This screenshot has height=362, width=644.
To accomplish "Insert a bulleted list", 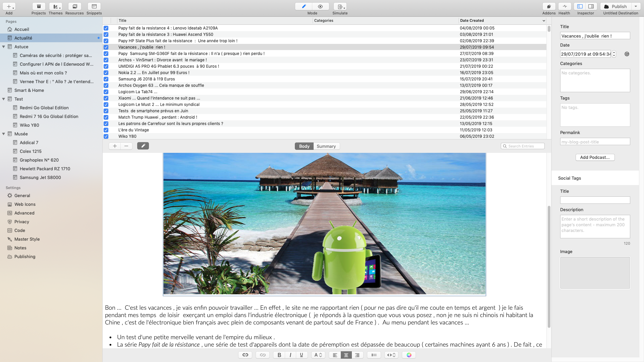I will [x=374, y=355].
